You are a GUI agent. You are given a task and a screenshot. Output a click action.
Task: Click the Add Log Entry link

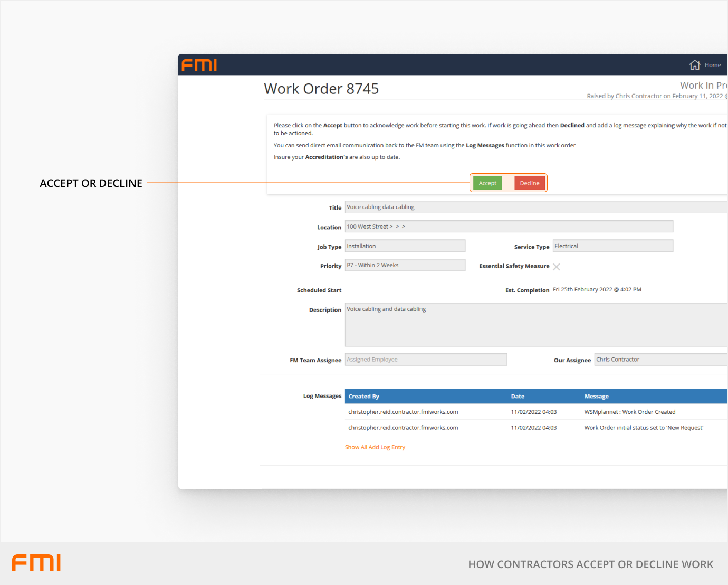(387, 447)
